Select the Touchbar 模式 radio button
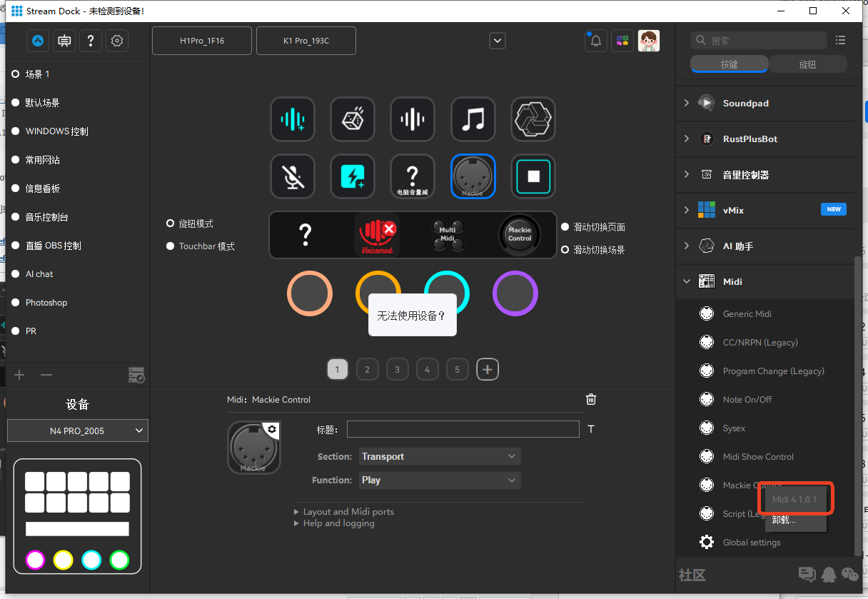 pyautogui.click(x=171, y=246)
